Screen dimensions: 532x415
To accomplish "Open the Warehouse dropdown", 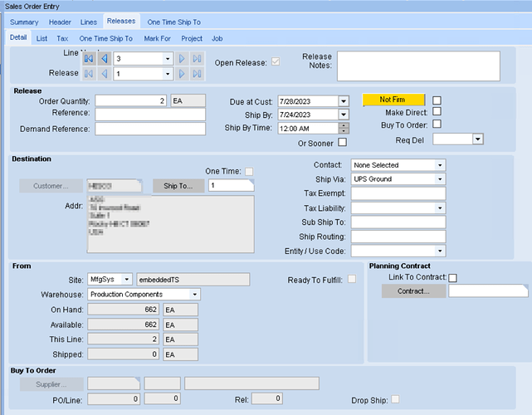I will pos(195,294).
